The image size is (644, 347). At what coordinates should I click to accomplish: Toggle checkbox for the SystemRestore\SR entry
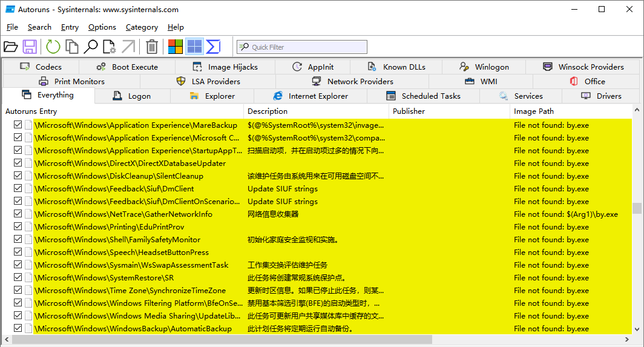coord(18,277)
